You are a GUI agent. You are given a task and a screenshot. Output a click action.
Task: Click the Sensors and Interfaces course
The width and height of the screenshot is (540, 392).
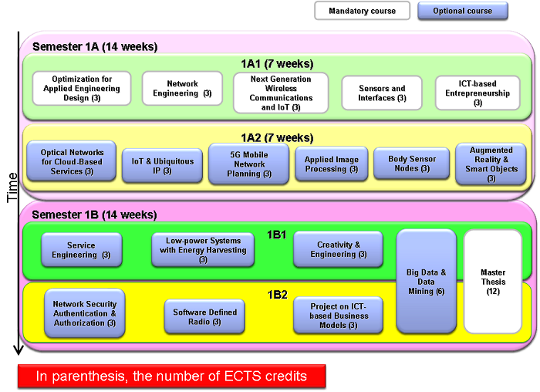pyautogui.click(x=382, y=93)
